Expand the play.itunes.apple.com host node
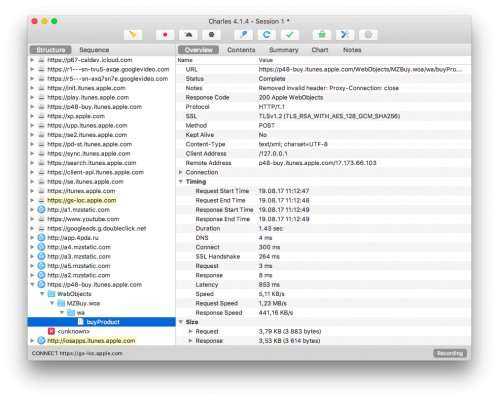Screen dimensions: 499x400 pyautogui.click(x=32, y=97)
